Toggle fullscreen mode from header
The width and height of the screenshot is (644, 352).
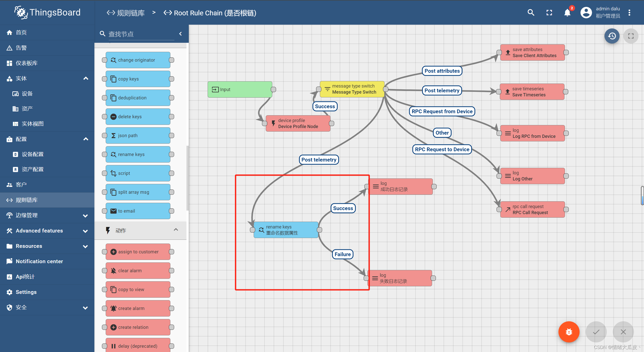pos(549,13)
